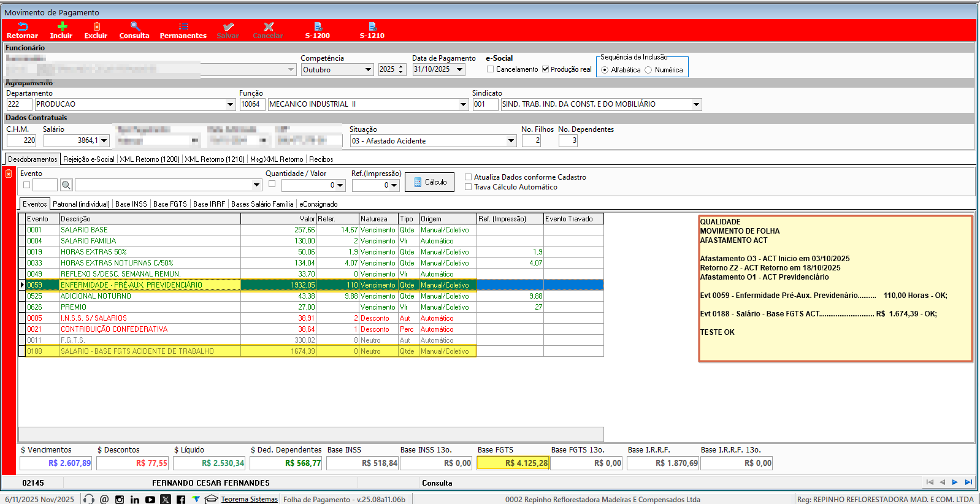Expand the Departamento combo box
This screenshot has width=980, height=504.
click(230, 104)
